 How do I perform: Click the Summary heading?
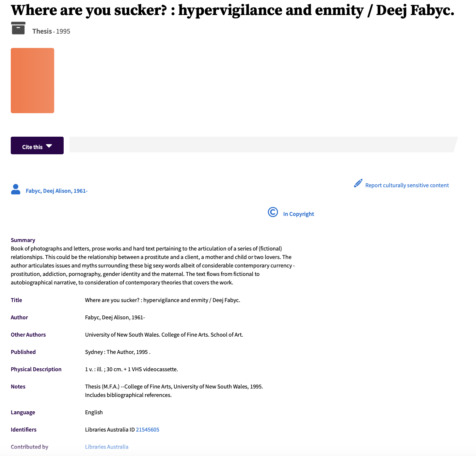click(x=23, y=240)
